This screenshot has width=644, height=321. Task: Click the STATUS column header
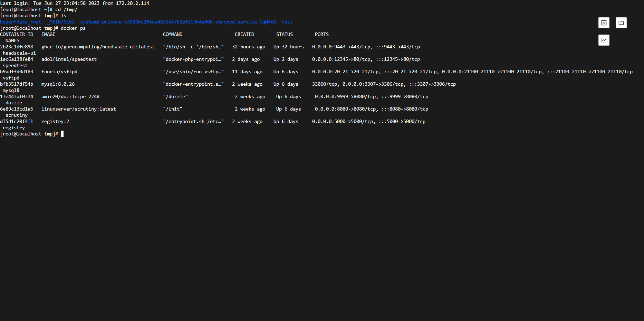[285, 34]
